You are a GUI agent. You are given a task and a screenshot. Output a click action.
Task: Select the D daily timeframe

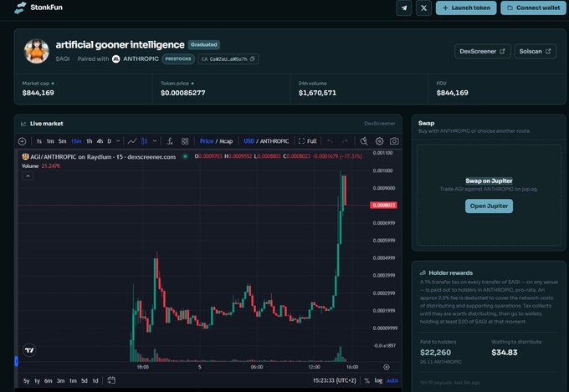point(110,141)
